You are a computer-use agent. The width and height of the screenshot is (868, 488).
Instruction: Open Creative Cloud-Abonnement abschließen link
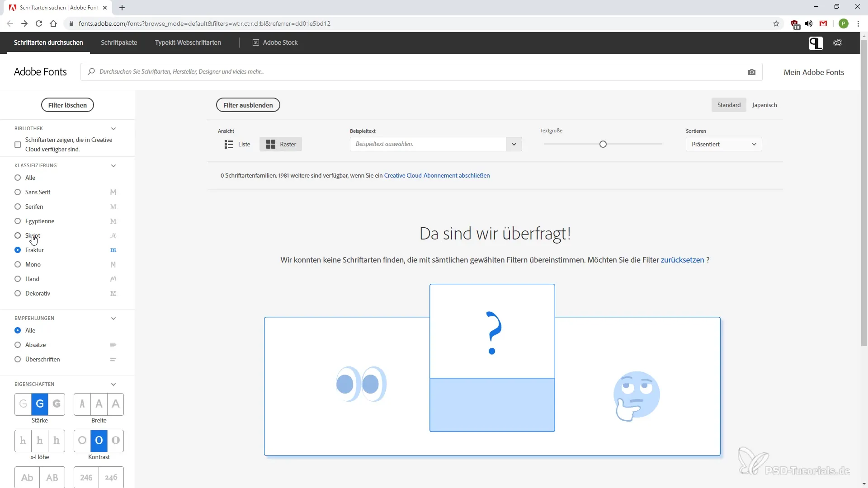click(437, 176)
